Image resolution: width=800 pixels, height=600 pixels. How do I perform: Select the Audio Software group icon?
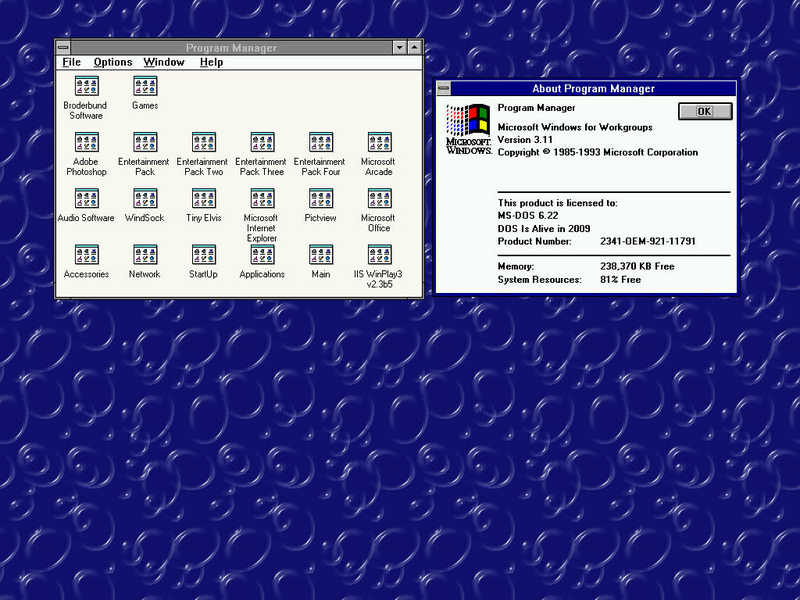86,198
